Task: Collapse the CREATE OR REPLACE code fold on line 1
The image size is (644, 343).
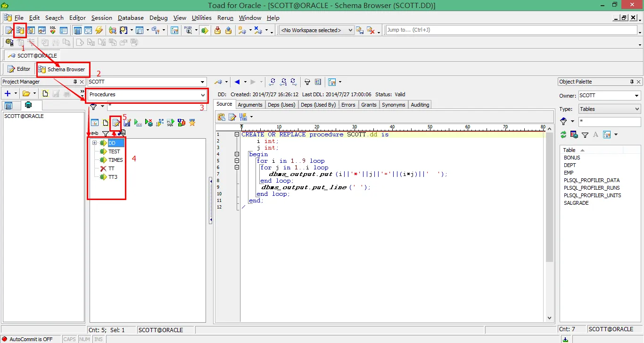Action: (237, 134)
